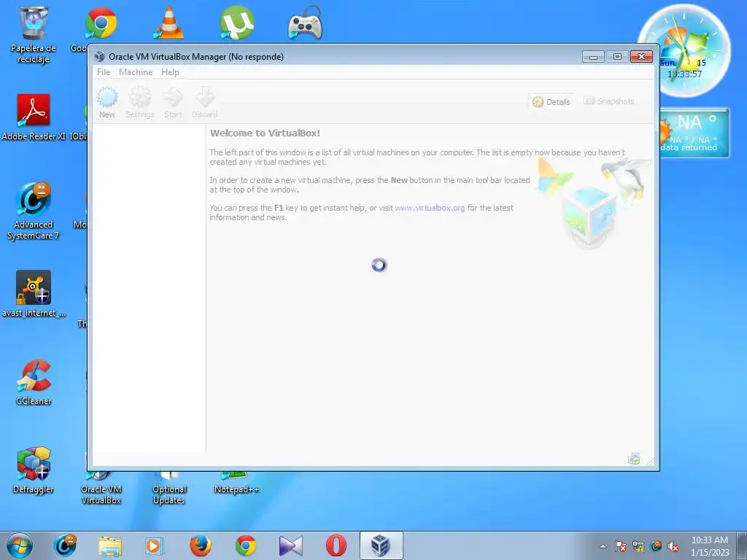747x560 pixels.
Task: Select the Papelera de reciclaje desktop icon
Action: pos(34,34)
